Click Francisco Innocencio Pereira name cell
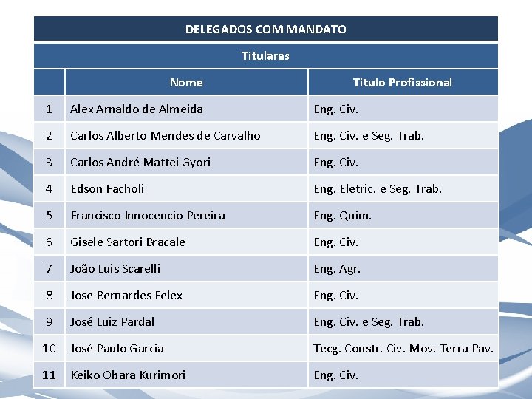Viewport: 532px width, 399px height. (x=186, y=216)
